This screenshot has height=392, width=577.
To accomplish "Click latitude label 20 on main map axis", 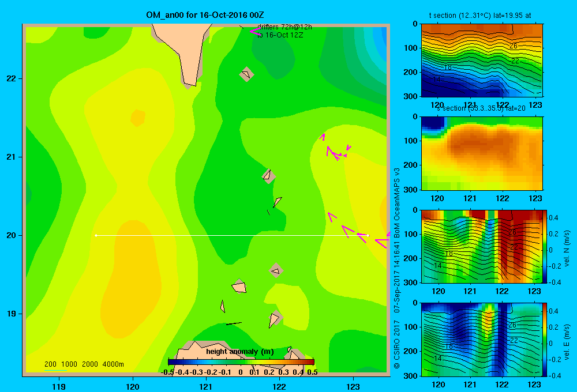I will (12, 235).
